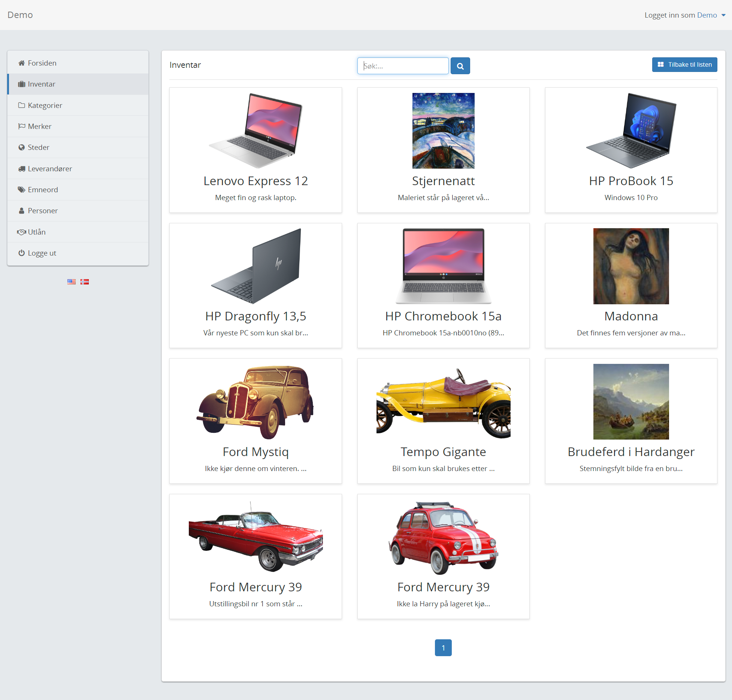
Task: Click 'Ikke la Harry på lageret kjø...'
Action: 444,604
